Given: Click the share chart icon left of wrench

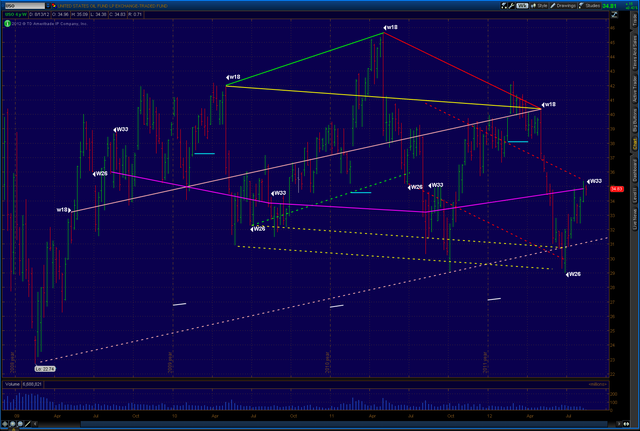Looking at the screenshot, I should pyautogui.click(x=504, y=6).
